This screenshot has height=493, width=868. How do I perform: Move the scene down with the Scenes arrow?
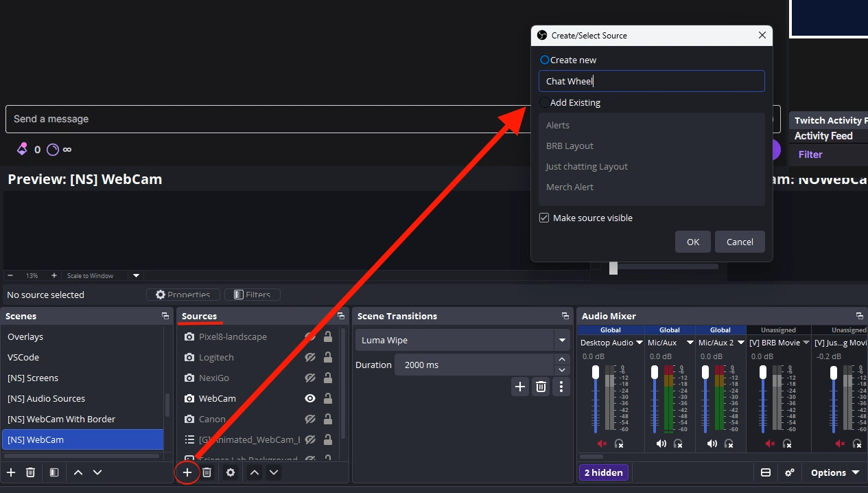[97, 472]
